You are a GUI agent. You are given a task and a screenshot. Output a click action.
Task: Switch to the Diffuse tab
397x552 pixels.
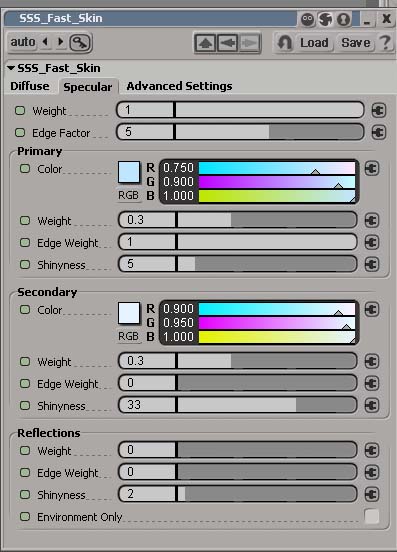click(30, 86)
